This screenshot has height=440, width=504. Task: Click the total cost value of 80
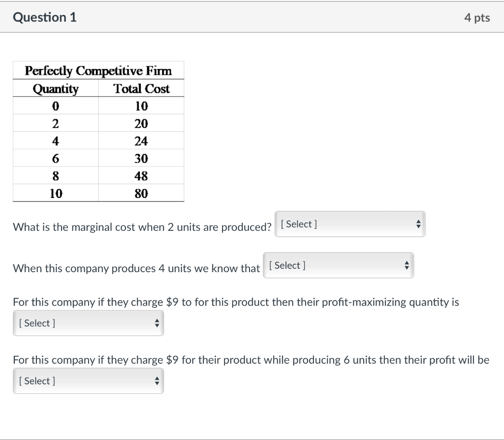click(141, 193)
